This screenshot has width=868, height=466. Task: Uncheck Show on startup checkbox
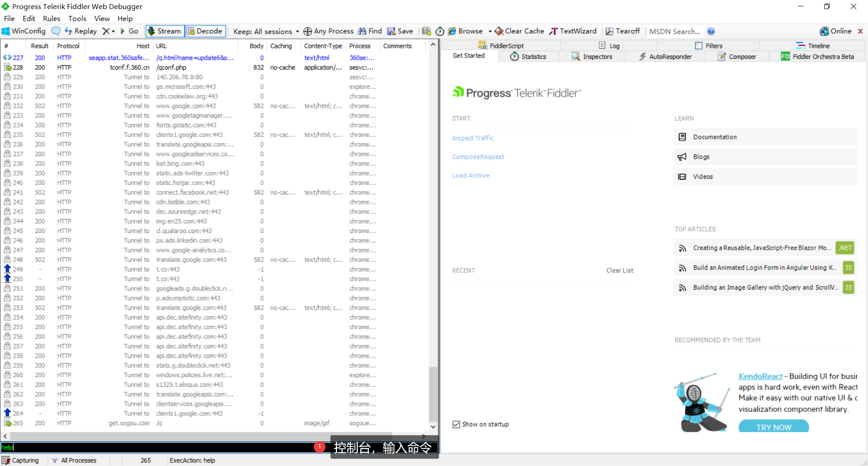pos(456,424)
